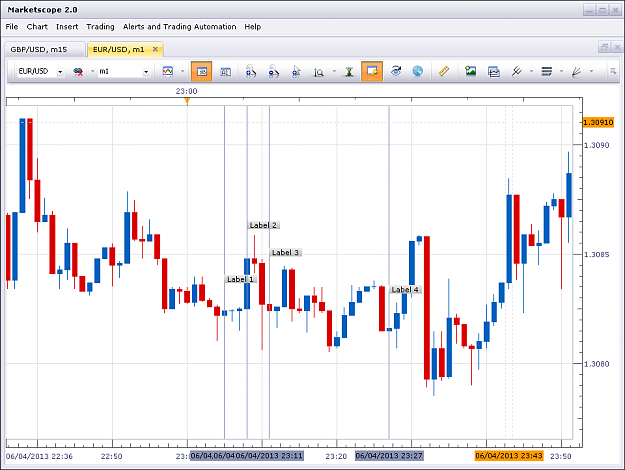Select the fan lines tool icon
The width and height of the screenshot is (625, 470).
[x=576, y=72]
